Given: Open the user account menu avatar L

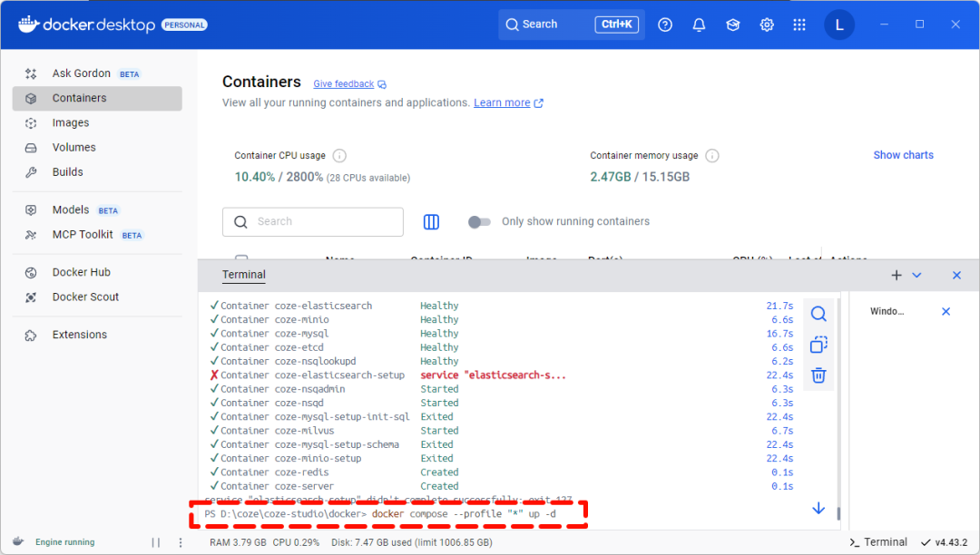Looking at the screenshot, I should [x=838, y=24].
